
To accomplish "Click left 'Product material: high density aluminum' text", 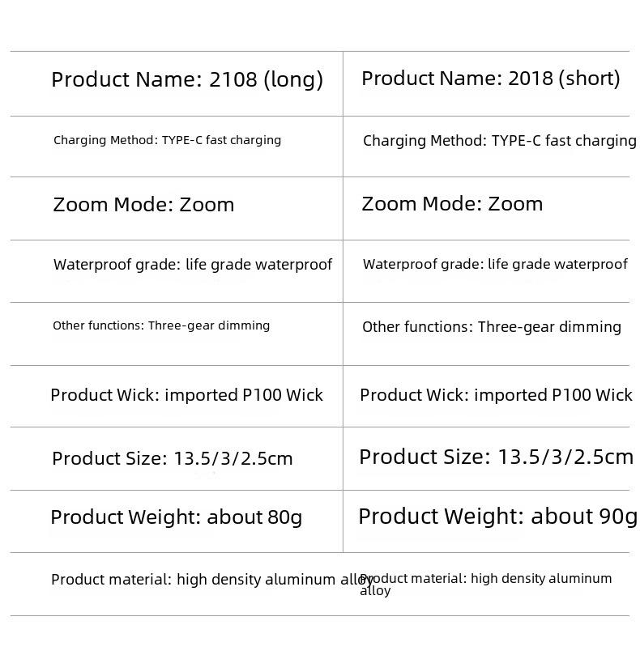I will coord(193,580).
